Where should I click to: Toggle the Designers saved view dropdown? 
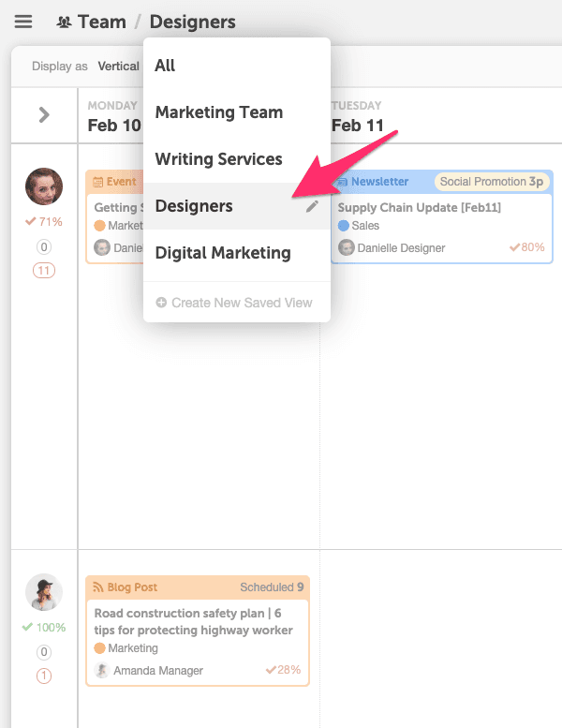(x=192, y=22)
